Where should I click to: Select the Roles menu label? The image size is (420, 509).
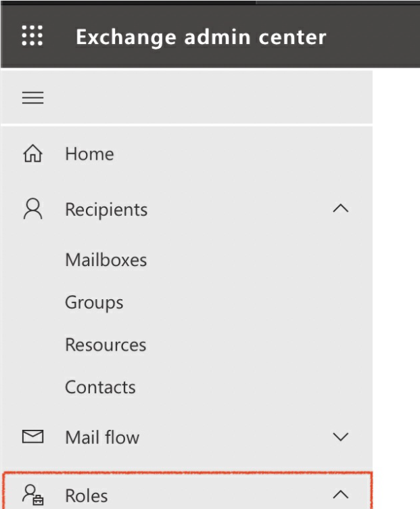[87, 495]
